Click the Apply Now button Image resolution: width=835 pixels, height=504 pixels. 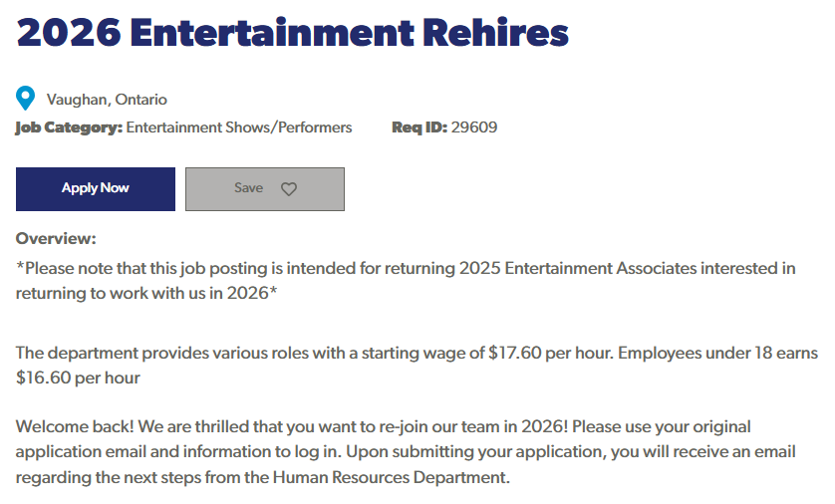point(96,188)
